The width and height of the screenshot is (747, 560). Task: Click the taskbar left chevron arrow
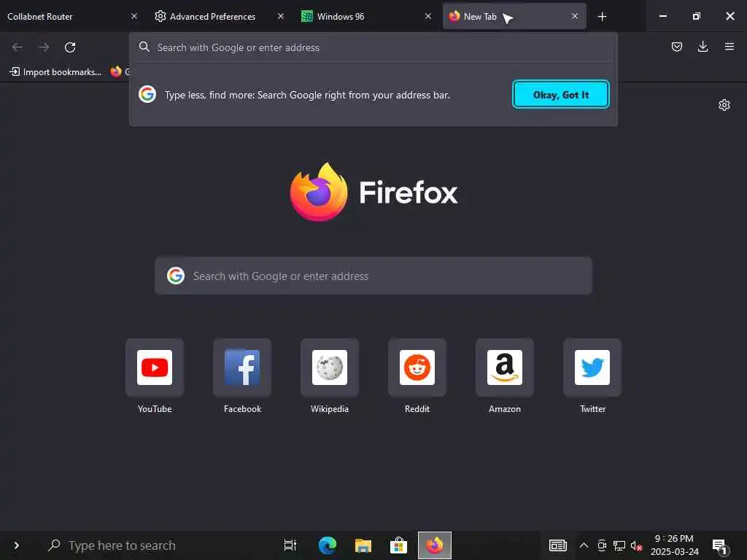[16, 545]
